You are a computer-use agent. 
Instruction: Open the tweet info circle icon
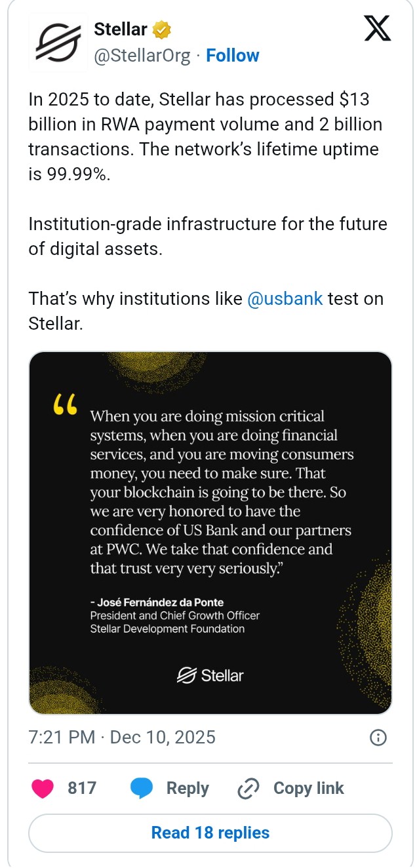tap(378, 738)
